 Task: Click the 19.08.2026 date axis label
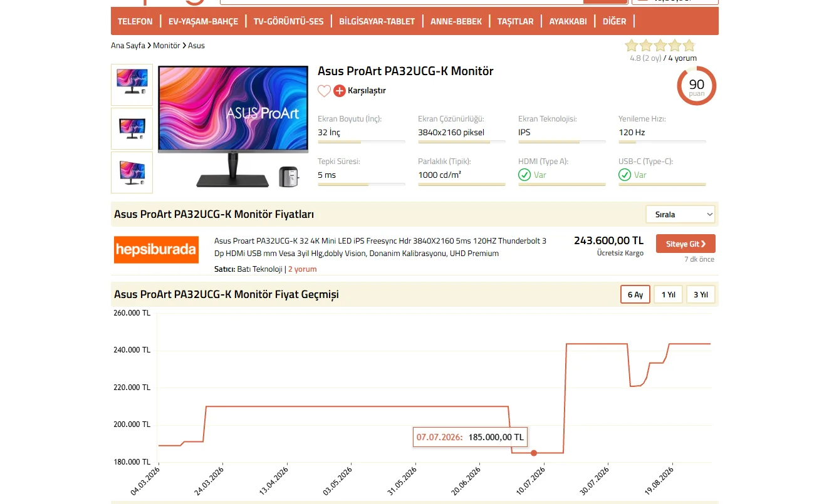[x=658, y=481]
